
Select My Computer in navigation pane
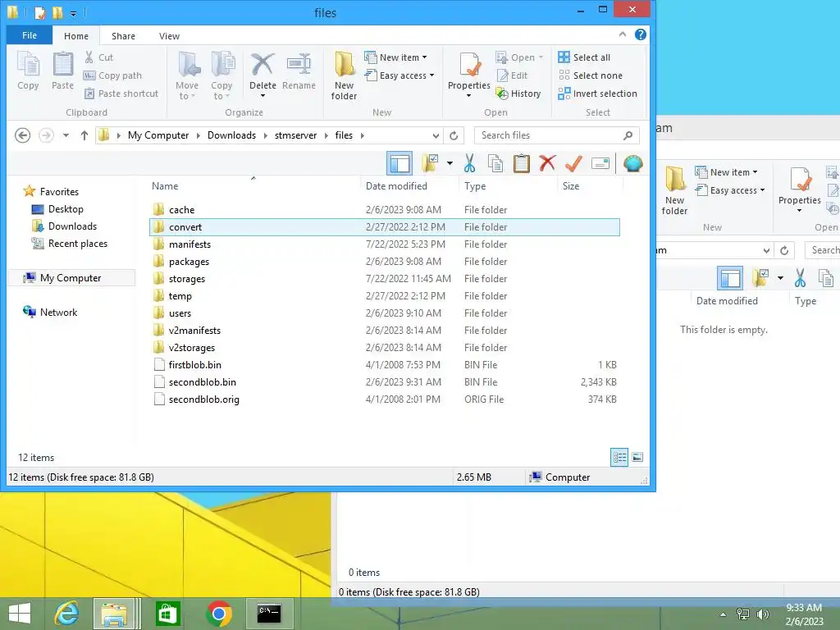(71, 278)
